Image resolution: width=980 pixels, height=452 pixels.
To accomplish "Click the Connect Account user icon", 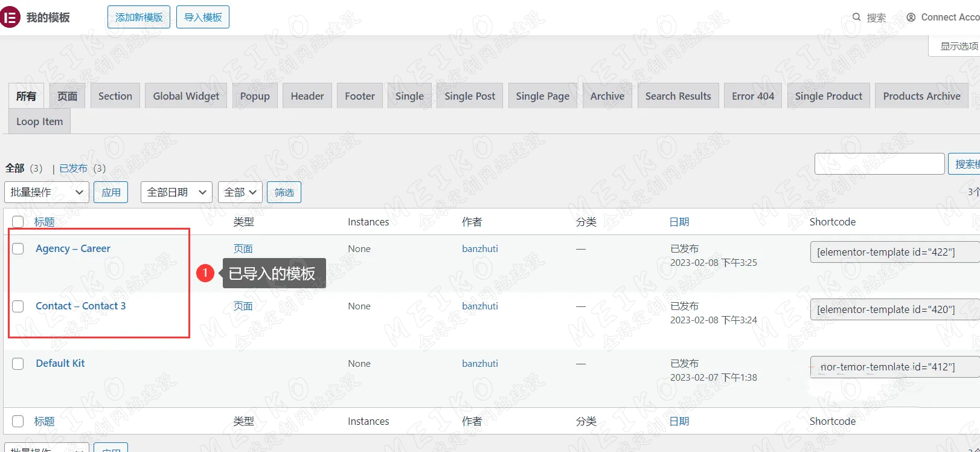I will (911, 18).
